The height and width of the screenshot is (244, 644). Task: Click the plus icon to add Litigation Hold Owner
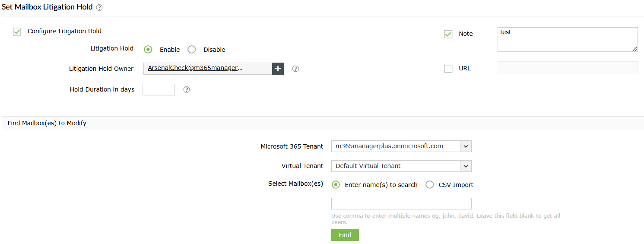click(278, 68)
